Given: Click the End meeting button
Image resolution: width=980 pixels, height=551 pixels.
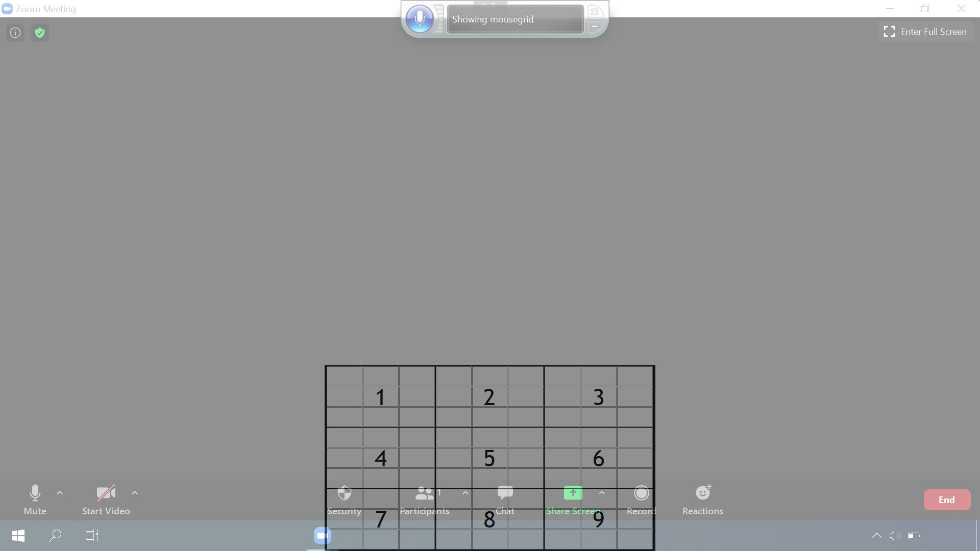Looking at the screenshot, I should (947, 499).
